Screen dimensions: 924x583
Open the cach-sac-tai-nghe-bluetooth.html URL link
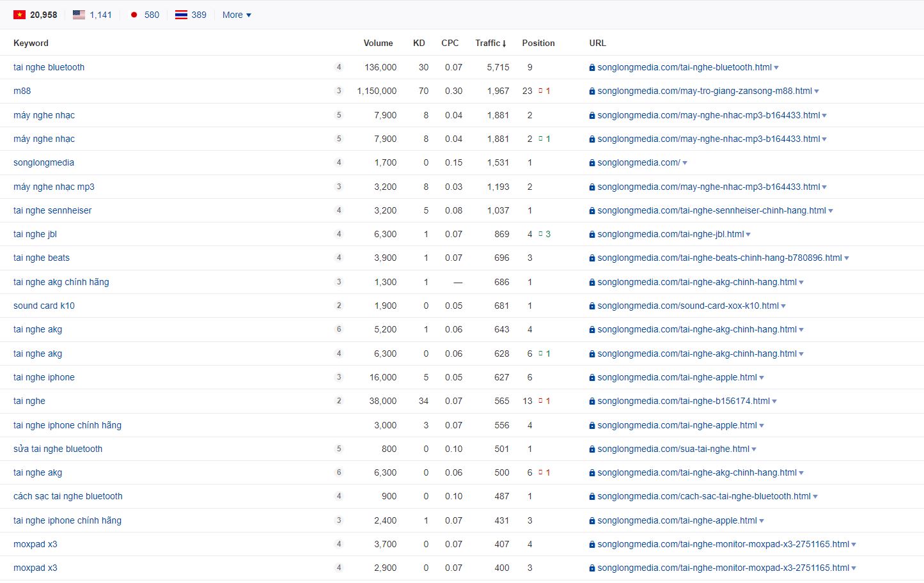pos(703,496)
